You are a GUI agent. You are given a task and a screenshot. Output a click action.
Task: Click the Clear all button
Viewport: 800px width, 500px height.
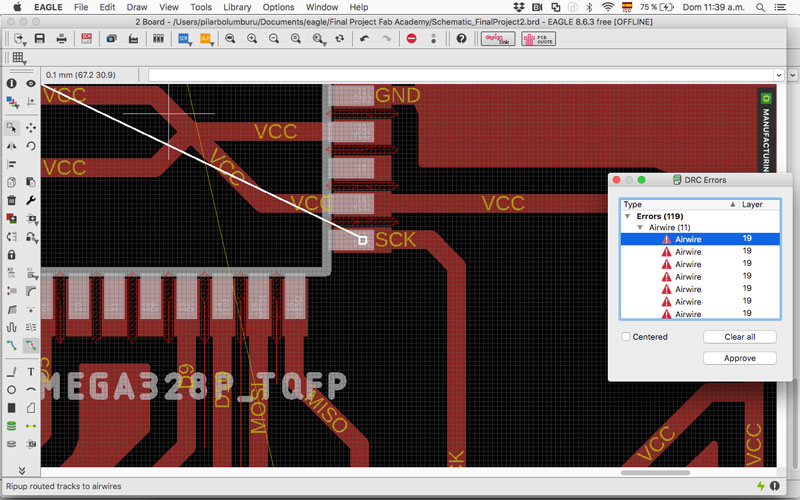pos(740,337)
